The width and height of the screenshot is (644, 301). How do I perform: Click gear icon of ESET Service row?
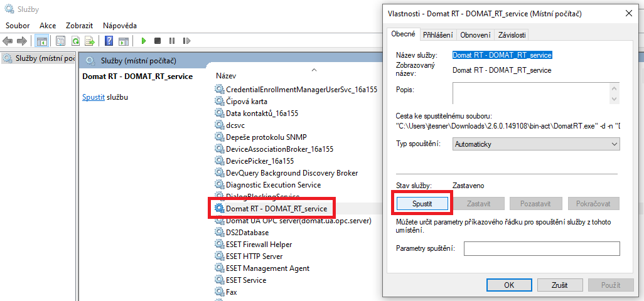tap(220, 280)
